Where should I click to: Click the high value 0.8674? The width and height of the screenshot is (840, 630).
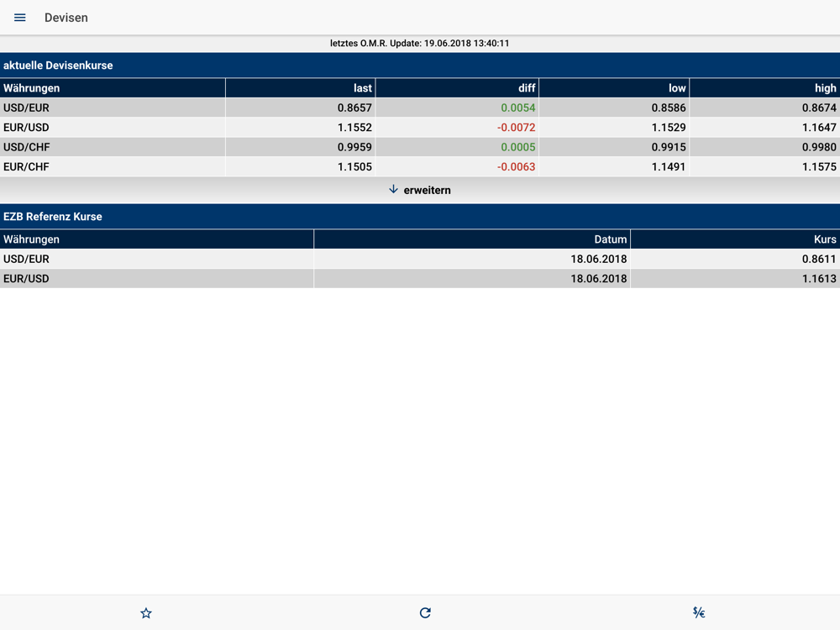pyautogui.click(x=819, y=108)
